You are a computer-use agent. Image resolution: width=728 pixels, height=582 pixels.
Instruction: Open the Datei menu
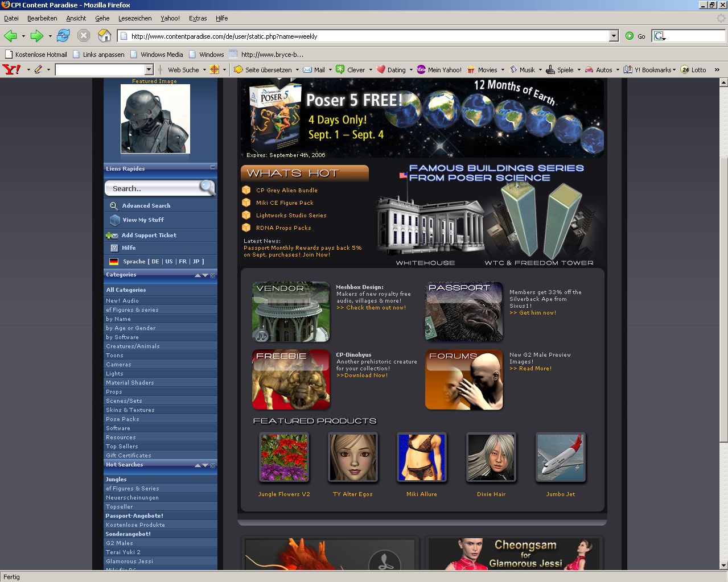click(11, 18)
